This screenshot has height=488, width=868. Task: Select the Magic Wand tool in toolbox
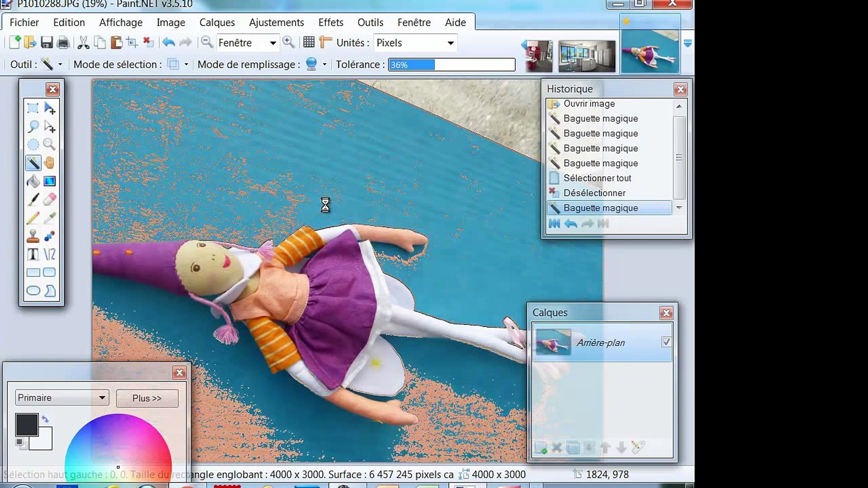[x=33, y=163]
